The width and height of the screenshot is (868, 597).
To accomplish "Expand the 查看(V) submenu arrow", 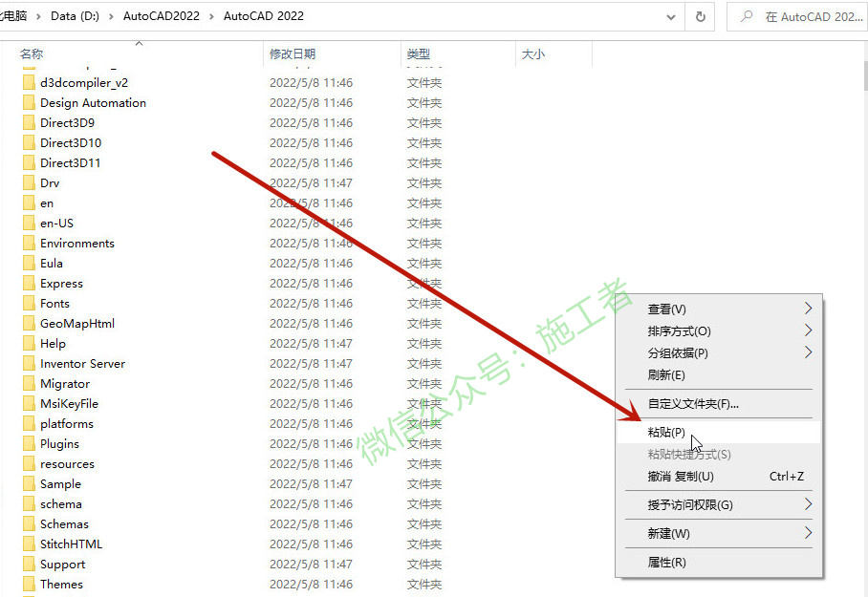I will [808, 309].
